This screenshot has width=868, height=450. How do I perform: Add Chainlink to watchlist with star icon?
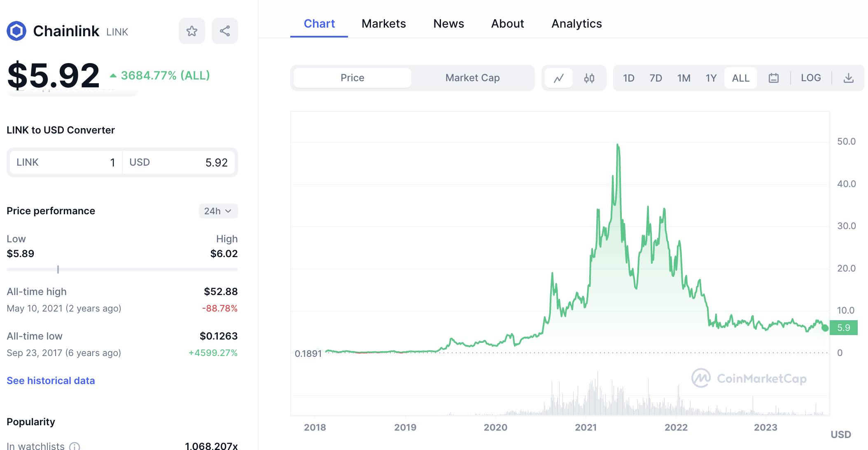(192, 31)
